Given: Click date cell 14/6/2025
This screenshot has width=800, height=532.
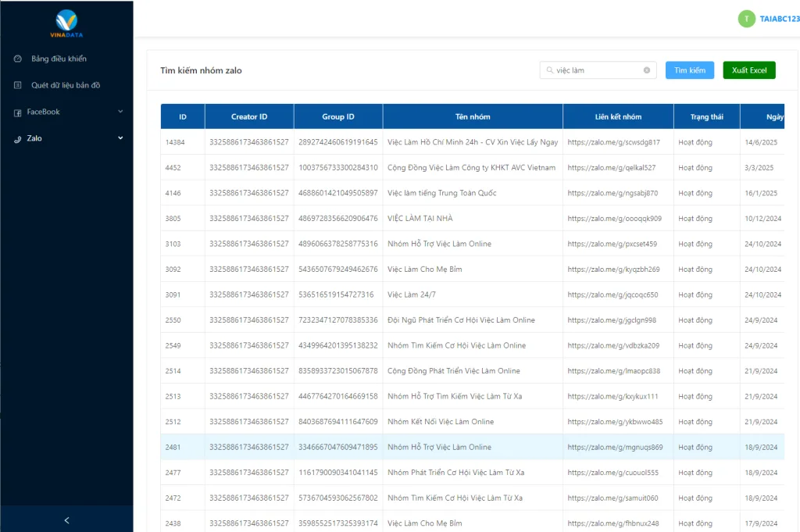Looking at the screenshot, I should click(x=761, y=142).
